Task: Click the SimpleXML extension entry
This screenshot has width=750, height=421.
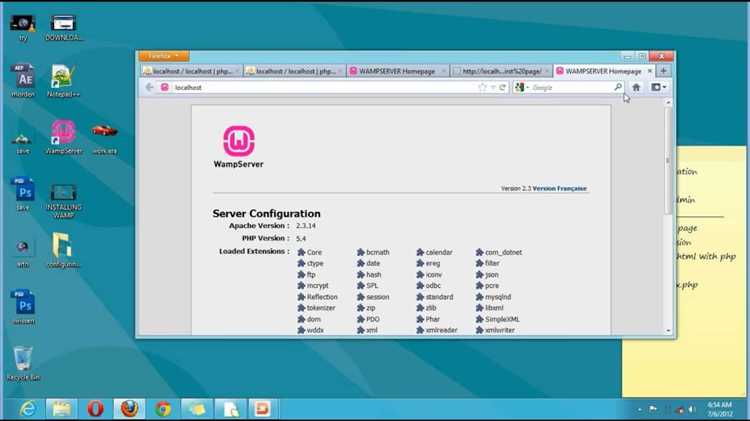Action: pos(497,319)
